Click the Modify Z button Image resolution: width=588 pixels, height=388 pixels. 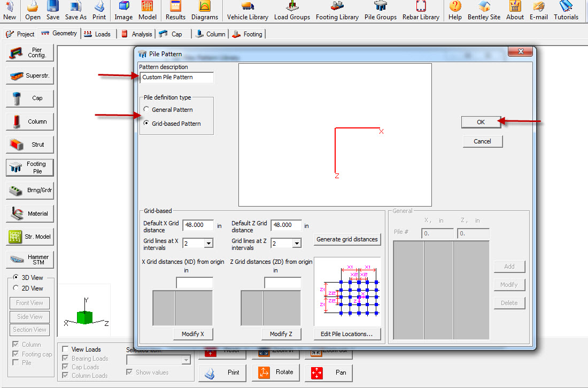coord(281,334)
